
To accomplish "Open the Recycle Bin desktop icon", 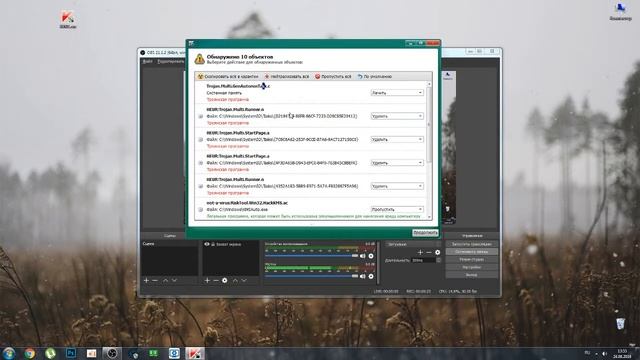I will pos(620,324).
